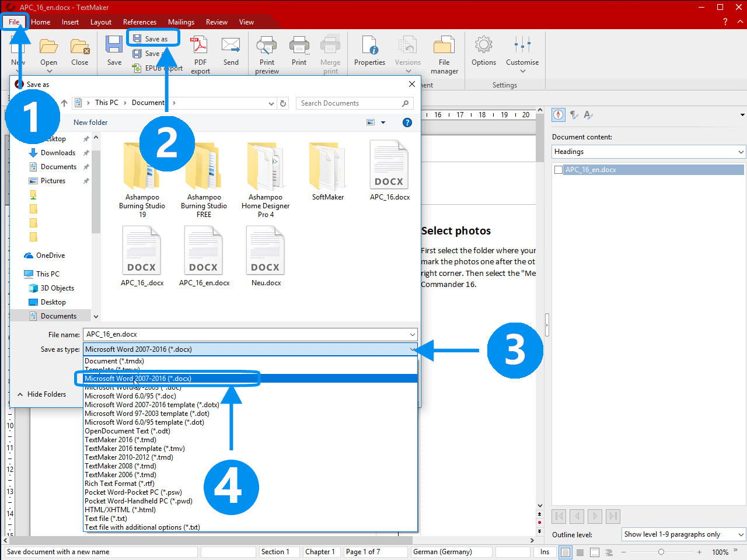Go to next item in navigator

tap(595, 516)
